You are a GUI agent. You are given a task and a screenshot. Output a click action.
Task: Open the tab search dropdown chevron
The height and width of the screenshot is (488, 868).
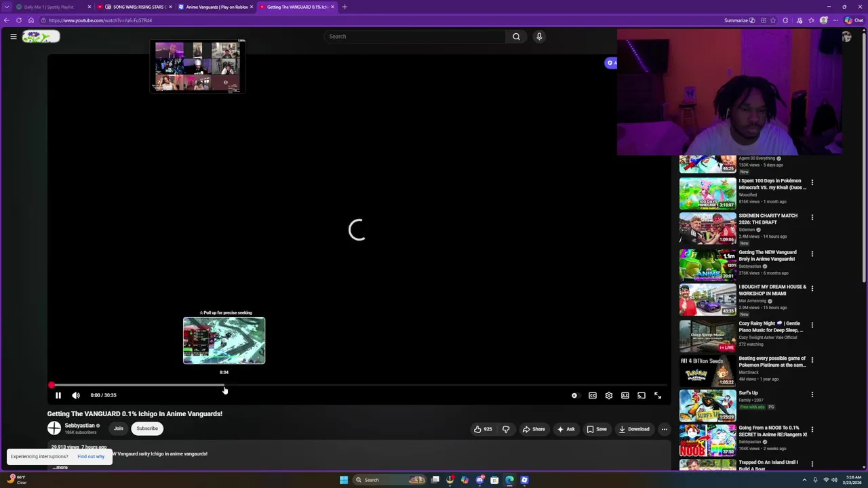pos(6,7)
